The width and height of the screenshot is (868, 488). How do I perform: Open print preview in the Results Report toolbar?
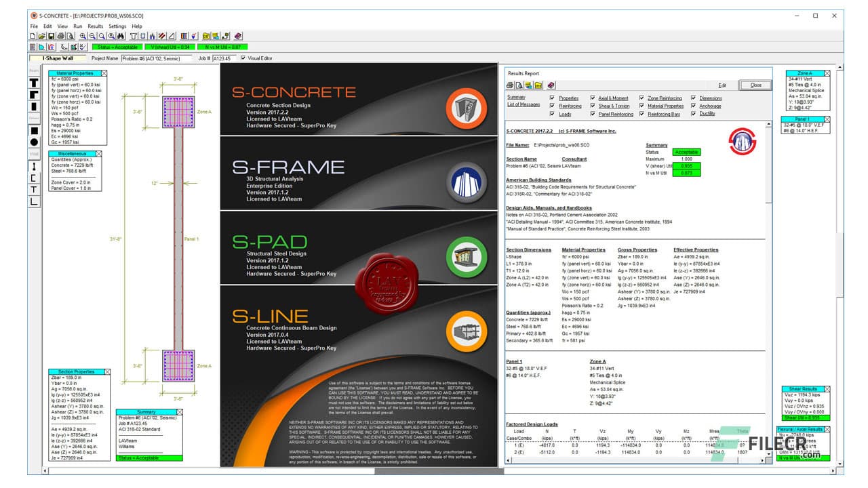517,84
